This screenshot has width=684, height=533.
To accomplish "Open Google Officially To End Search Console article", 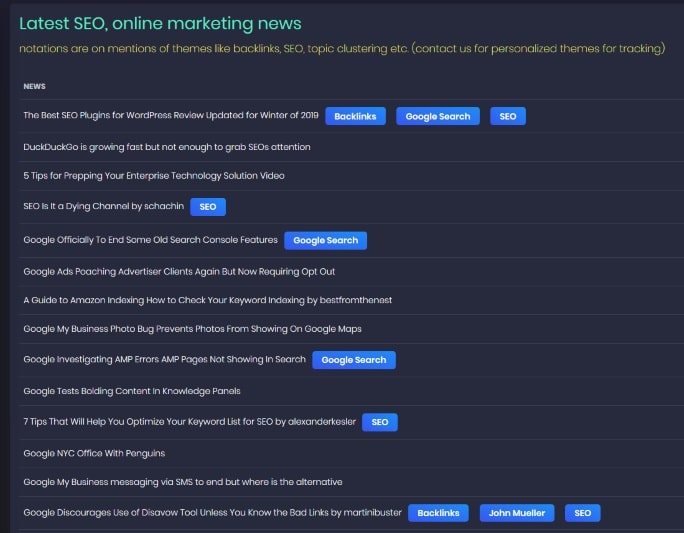I will tap(150, 240).
